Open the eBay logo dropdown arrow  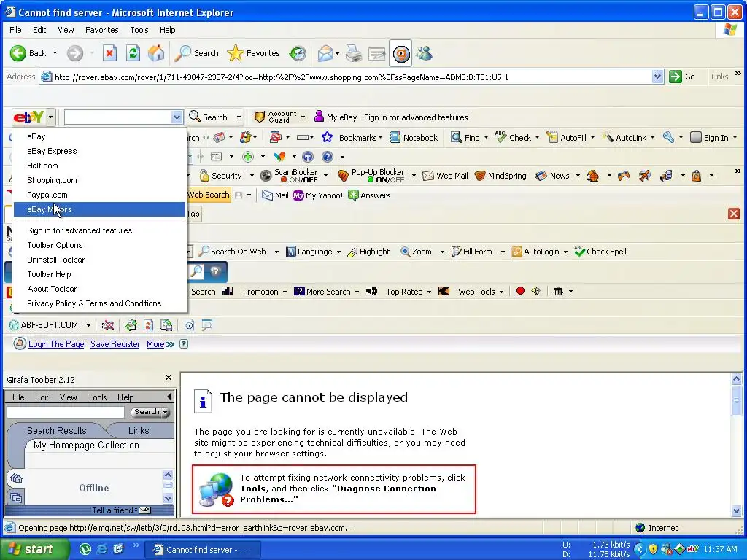(x=50, y=117)
